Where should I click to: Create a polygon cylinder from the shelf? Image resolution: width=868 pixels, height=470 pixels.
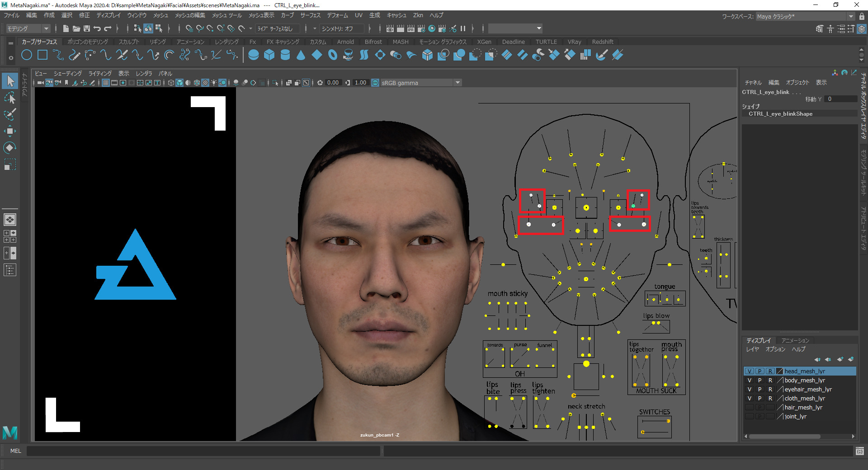285,55
